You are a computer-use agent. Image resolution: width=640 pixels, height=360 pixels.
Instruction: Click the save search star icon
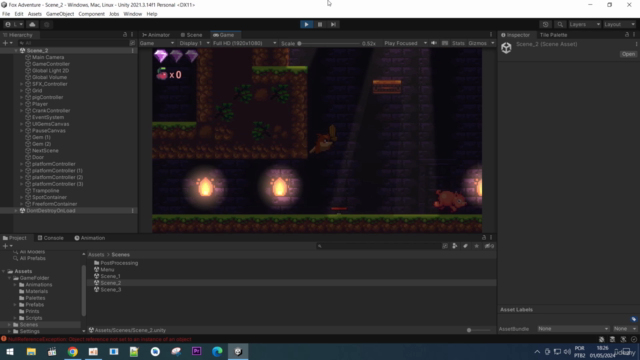tap(476, 246)
